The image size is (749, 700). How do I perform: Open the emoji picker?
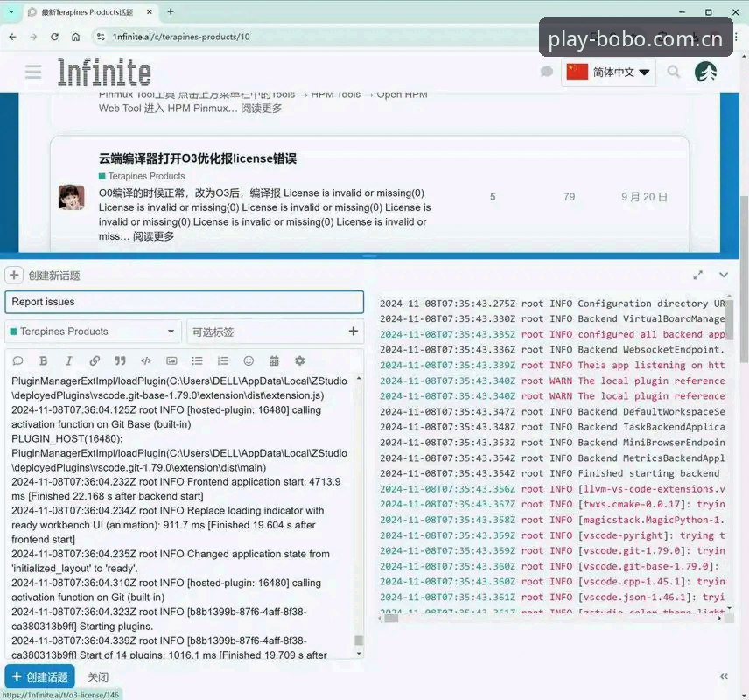click(248, 361)
